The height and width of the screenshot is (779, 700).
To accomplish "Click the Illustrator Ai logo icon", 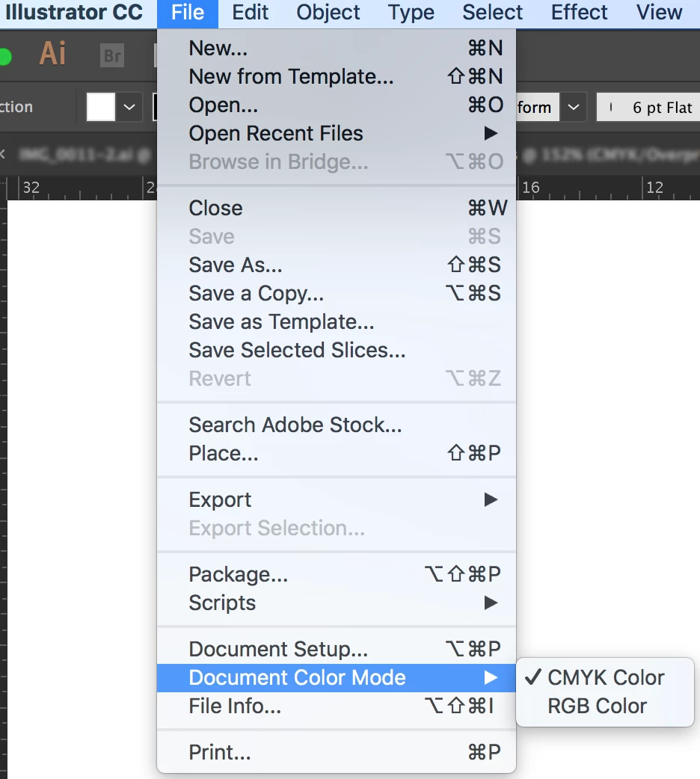I will point(52,54).
